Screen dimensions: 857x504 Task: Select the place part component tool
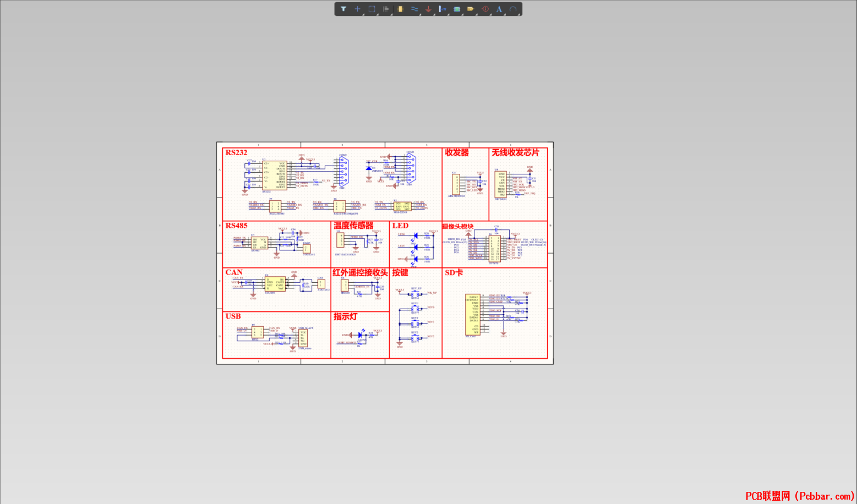[400, 9]
